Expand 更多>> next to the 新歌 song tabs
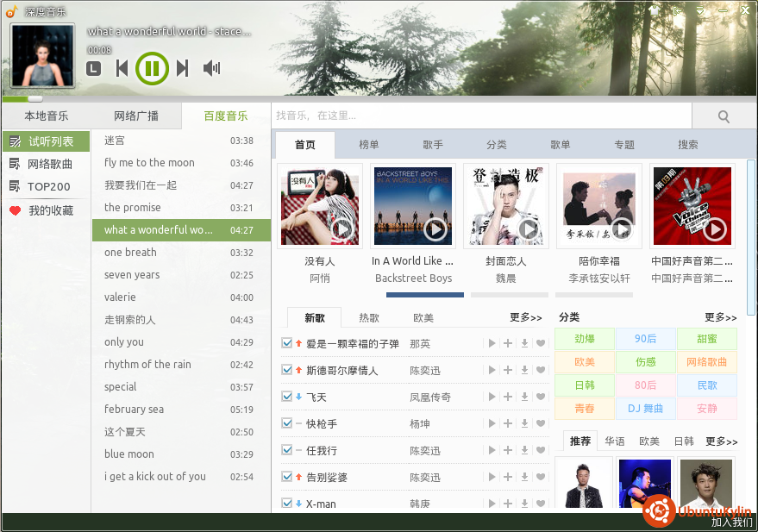The height and width of the screenshot is (532, 758). pos(526,317)
